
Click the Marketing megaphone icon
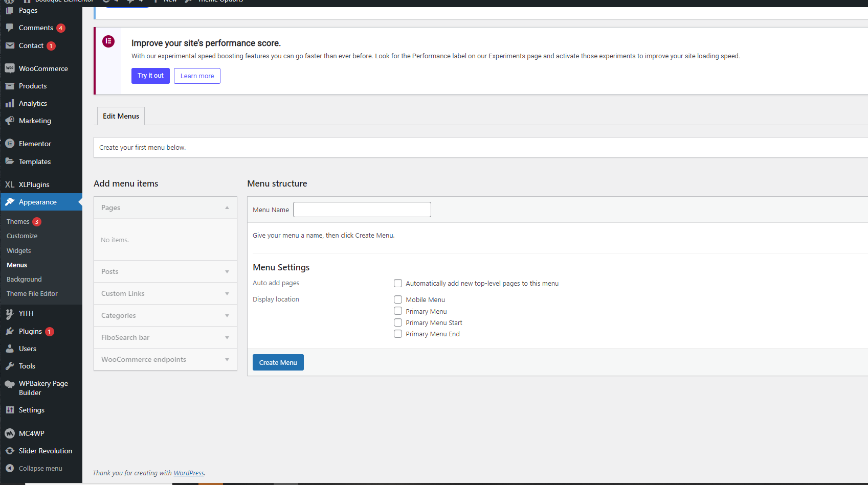(x=10, y=121)
